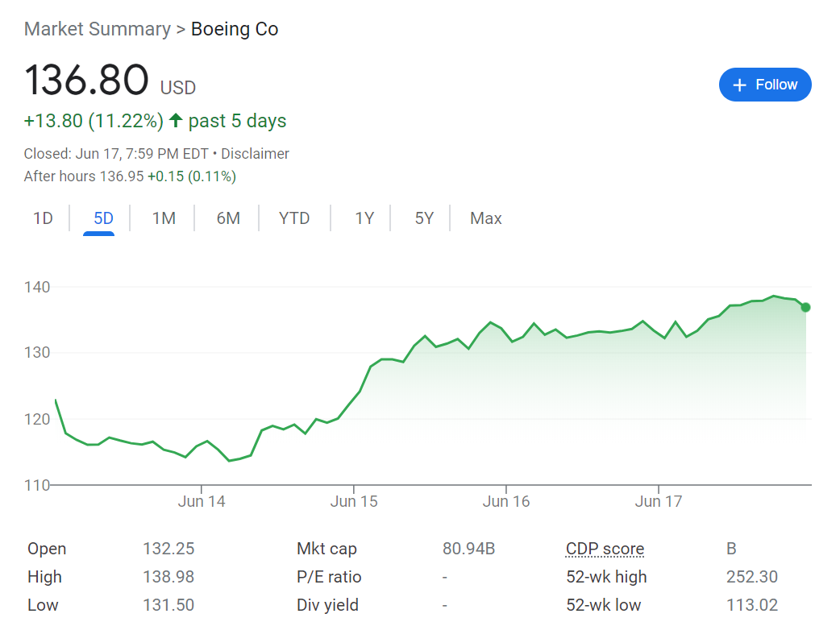Image resolution: width=840 pixels, height=622 pixels.
Task: Open the Market Summary link
Action: click(x=97, y=30)
